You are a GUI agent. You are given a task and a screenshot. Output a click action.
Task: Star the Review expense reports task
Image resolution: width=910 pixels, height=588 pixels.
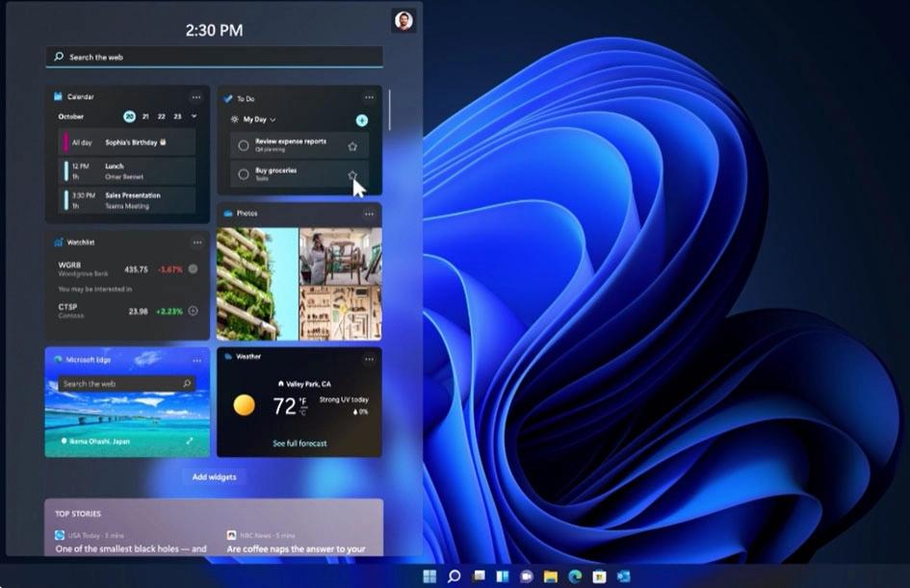[x=352, y=146]
